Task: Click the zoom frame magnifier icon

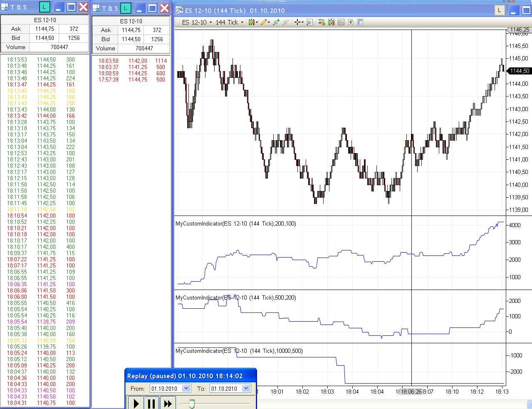Action: [x=309, y=22]
